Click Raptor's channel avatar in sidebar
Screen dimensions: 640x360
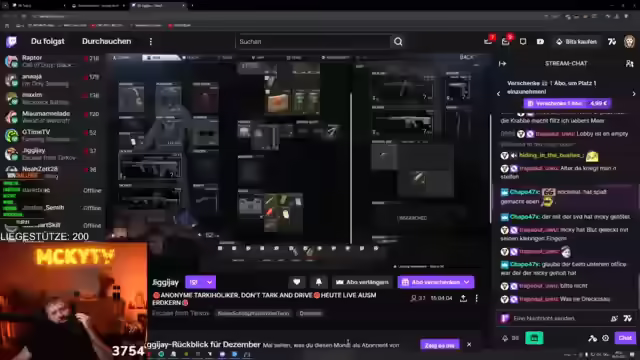point(11,61)
